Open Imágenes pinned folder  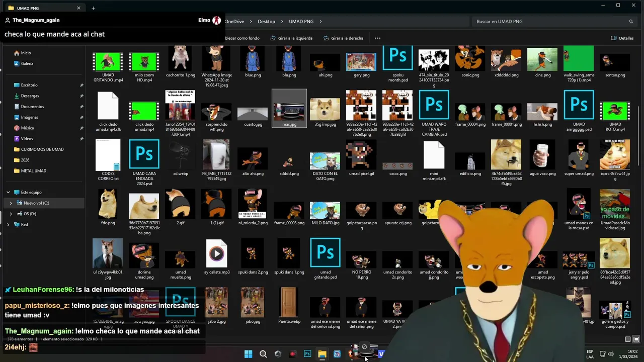pyautogui.click(x=29, y=117)
